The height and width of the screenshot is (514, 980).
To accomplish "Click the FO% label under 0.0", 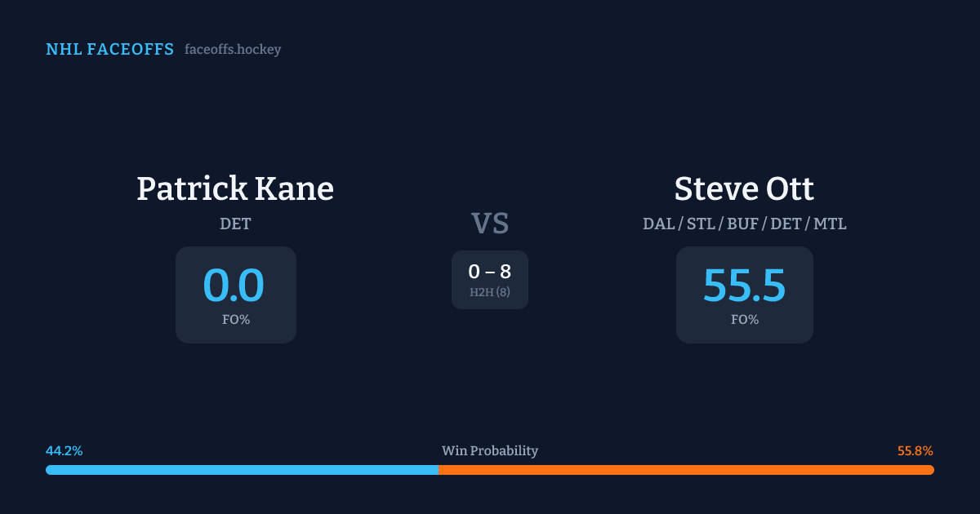I will click(x=236, y=320).
